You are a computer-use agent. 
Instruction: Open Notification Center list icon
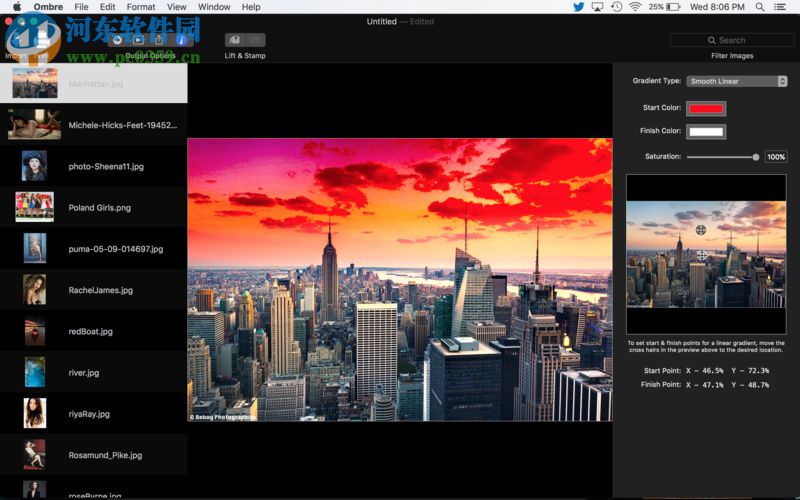[780, 7]
